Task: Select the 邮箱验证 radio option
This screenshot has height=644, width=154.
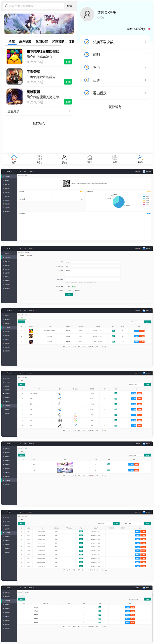Action: click(x=74, y=291)
